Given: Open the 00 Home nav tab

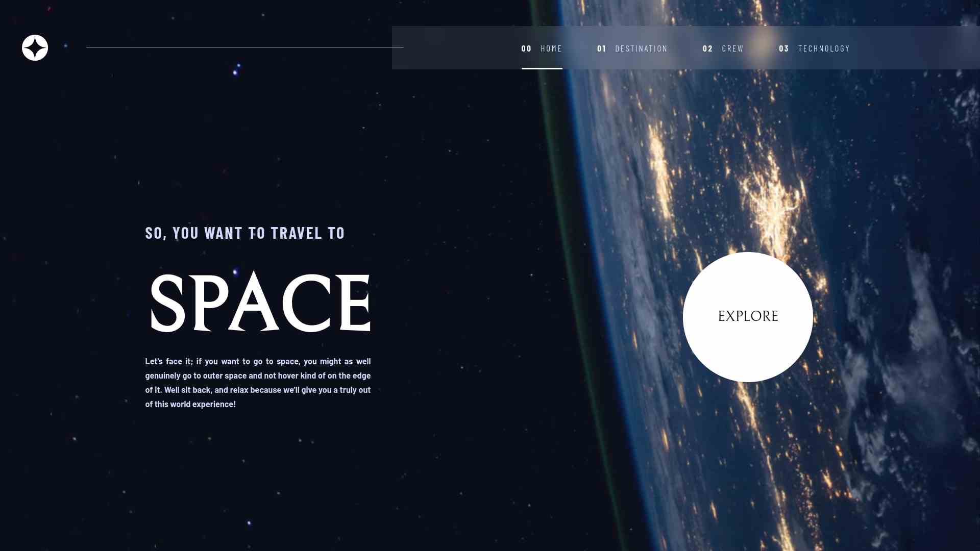Looking at the screenshot, I should pyautogui.click(x=542, y=48).
